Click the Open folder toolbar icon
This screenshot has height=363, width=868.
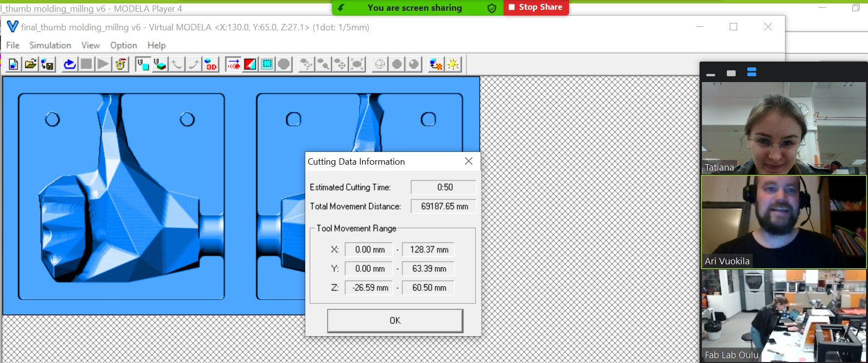[30, 64]
